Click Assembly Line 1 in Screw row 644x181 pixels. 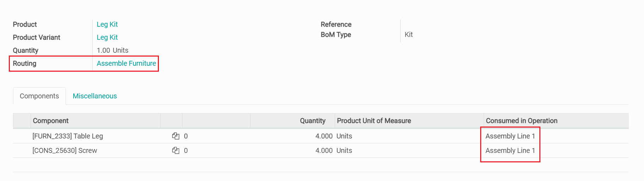[x=510, y=150]
